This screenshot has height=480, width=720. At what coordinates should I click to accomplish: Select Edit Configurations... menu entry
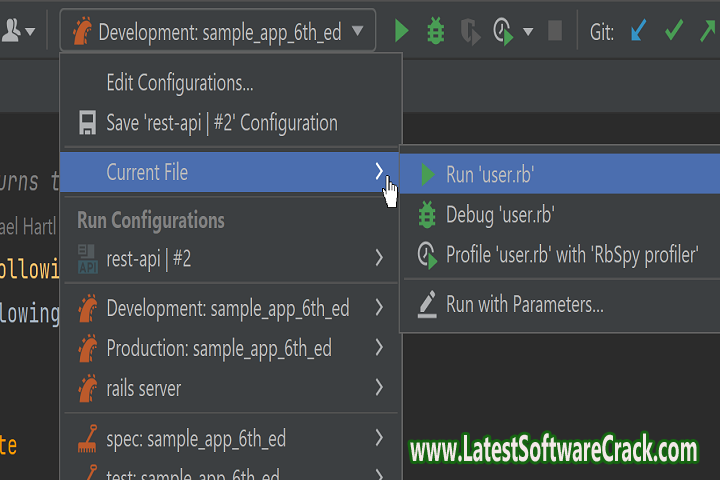179,83
